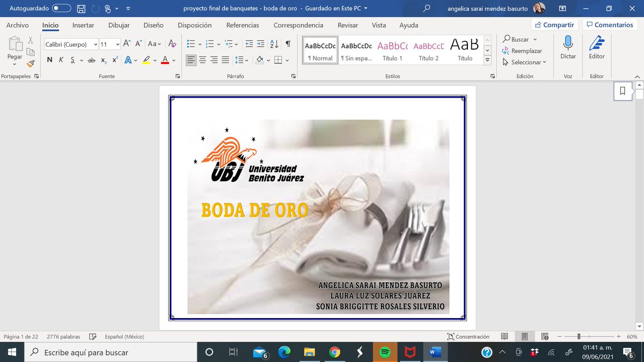644x362 pixels.
Task: Switch to the Revisar tab
Action: (x=348, y=25)
